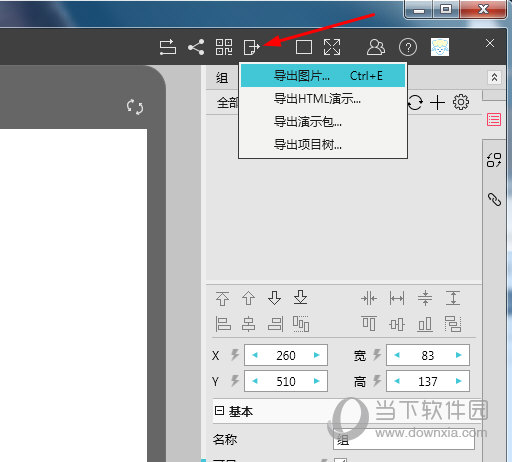This screenshot has height=462, width=512.
Task: Click vertical distribute dotted icon
Action: pos(453,324)
